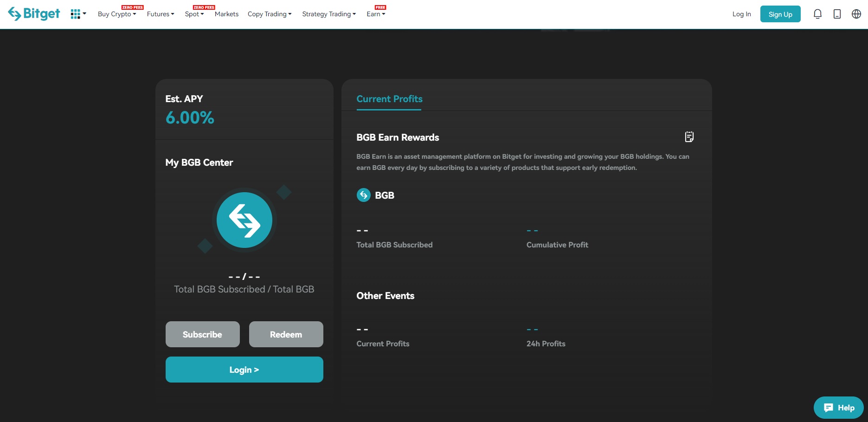Open mobile app download icon
This screenshot has height=422, width=868.
[x=837, y=14]
